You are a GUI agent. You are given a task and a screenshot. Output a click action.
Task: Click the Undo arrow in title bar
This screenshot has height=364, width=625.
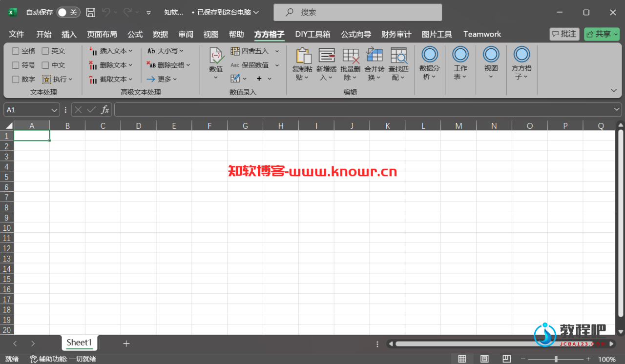[x=106, y=12]
